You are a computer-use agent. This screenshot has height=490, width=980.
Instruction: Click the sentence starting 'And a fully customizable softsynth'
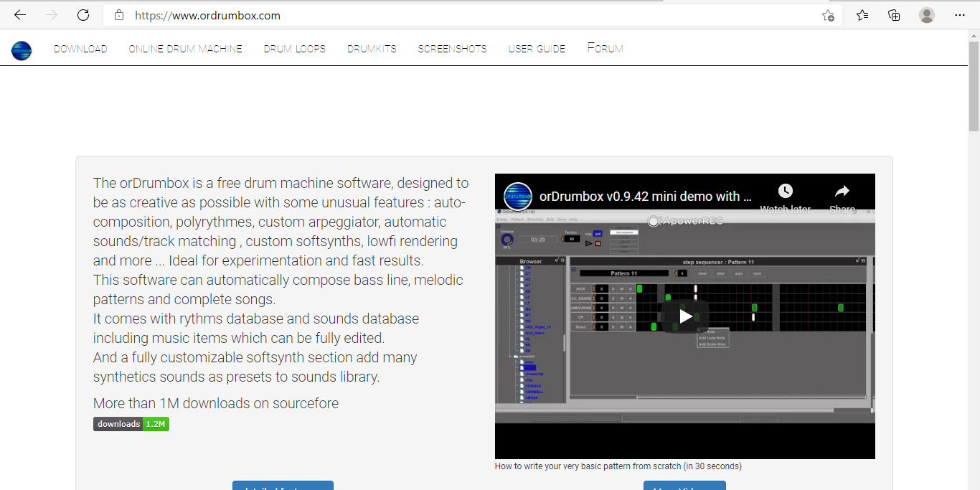pos(255,367)
